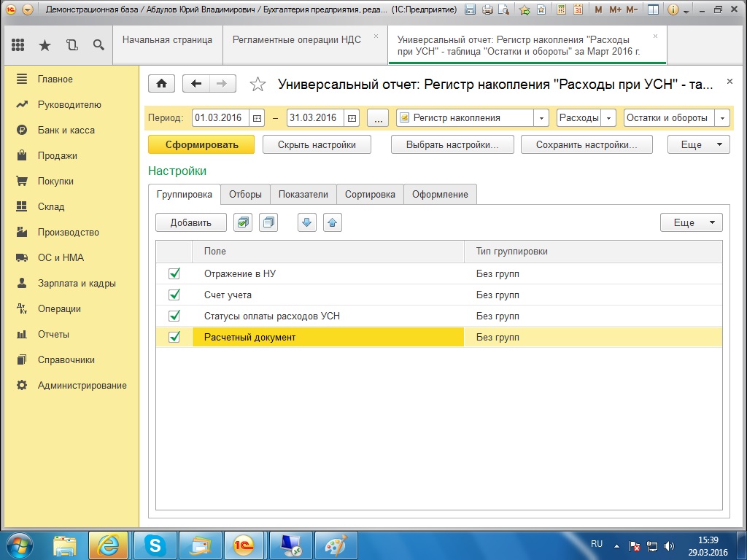Click the Home page icon button
Viewport: 747px width, 560px height.
click(161, 84)
